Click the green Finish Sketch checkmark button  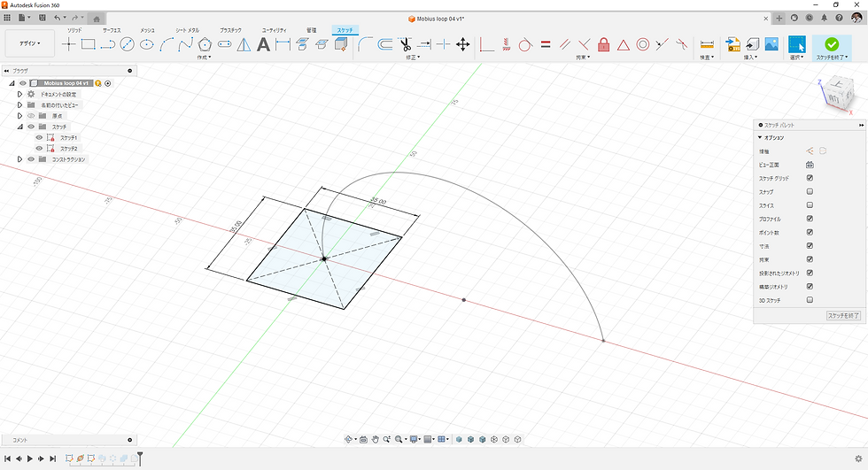(832, 43)
